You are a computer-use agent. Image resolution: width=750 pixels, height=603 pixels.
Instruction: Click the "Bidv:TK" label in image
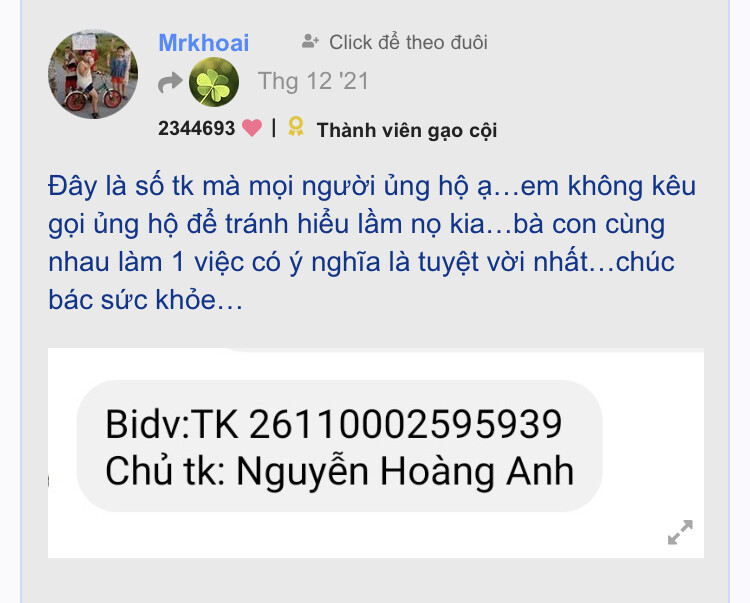[172, 424]
